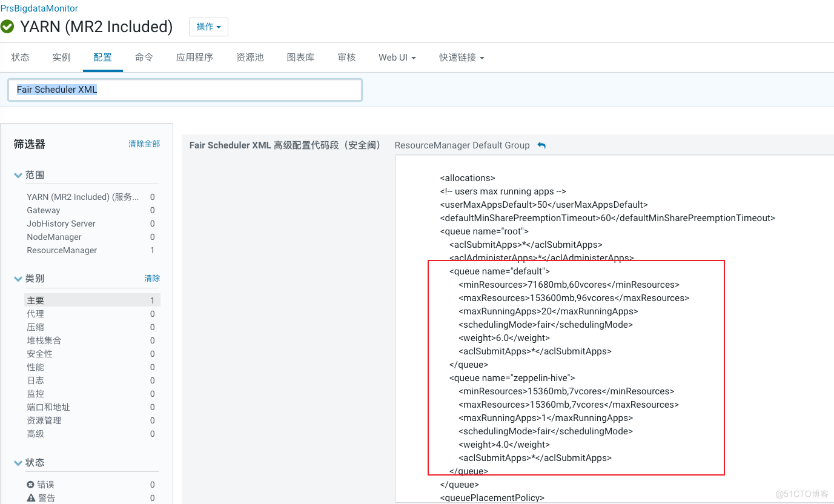The image size is (834, 504).
Task: Collapse the 类别 filter section
Action: (x=18, y=278)
